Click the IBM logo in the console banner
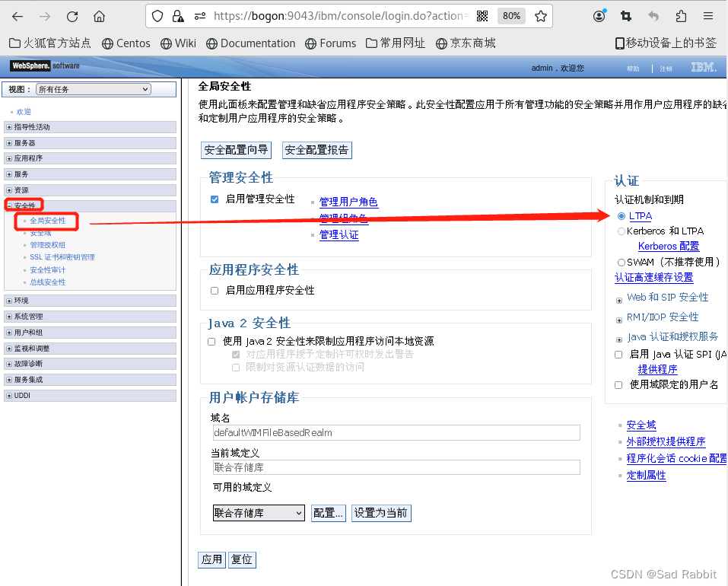728x586 pixels. [x=703, y=67]
